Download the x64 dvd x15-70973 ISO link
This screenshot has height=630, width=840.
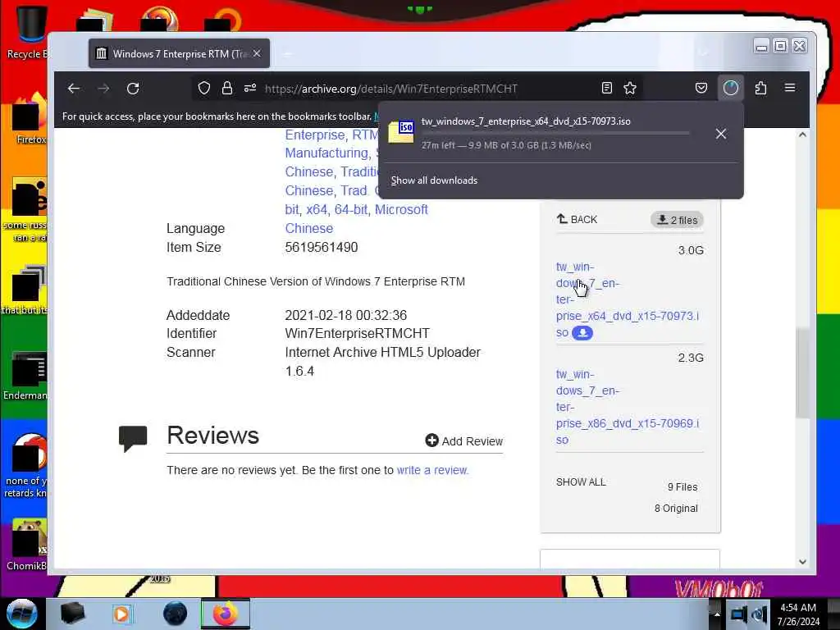tap(627, 299)
